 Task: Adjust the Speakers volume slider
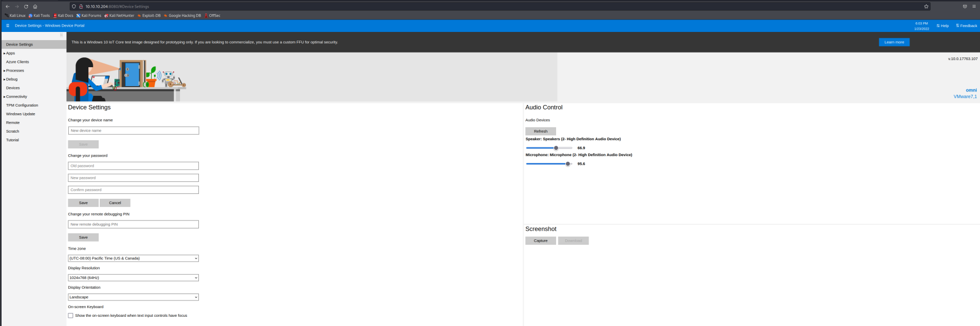(556, 148)
